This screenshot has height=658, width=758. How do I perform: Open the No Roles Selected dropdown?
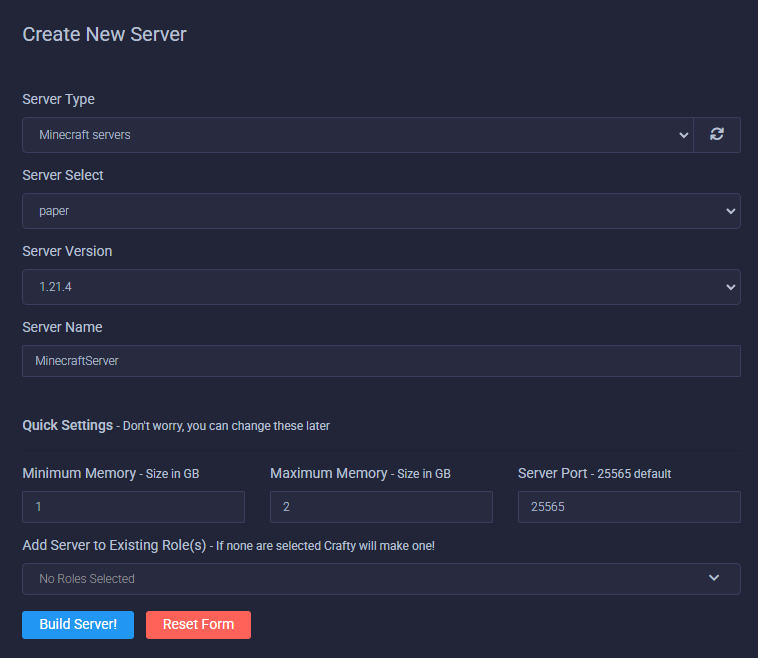coord(381,579)
